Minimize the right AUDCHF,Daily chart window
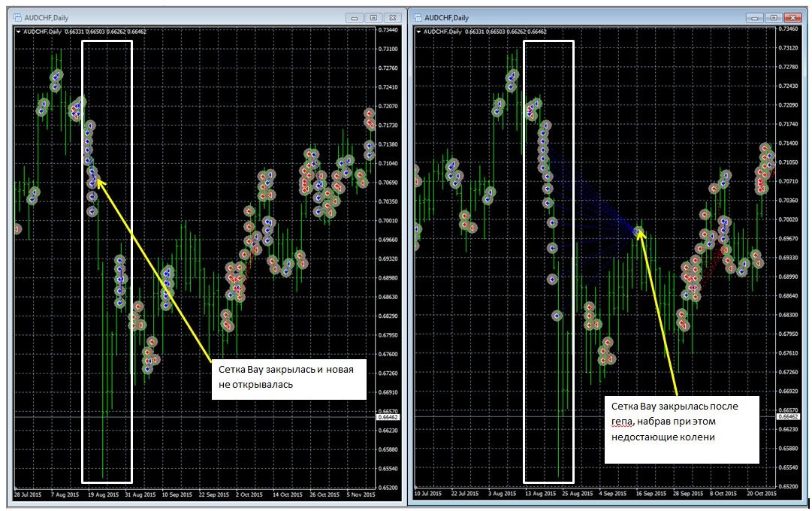The height and width of the screenshot is (511, 812). click(x=754, y=17)
